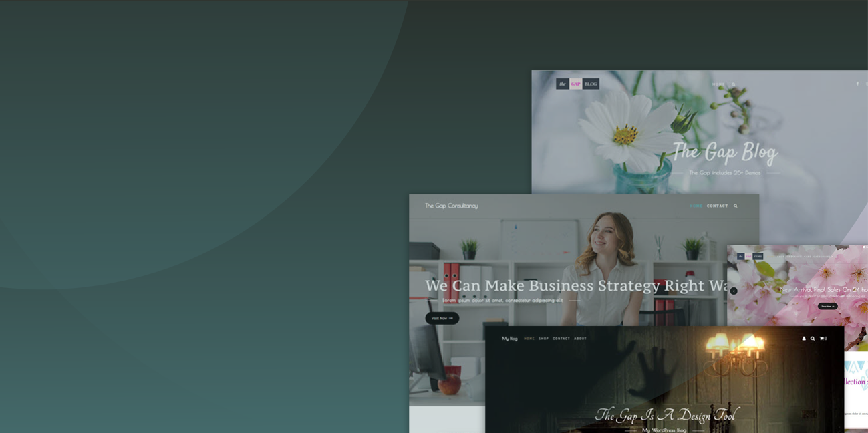Image resolution: width=868 pixels, height=433 pixels.
Task: Open CHECKOUT in the Gap Store menu
Action: (x=794, y=256)
